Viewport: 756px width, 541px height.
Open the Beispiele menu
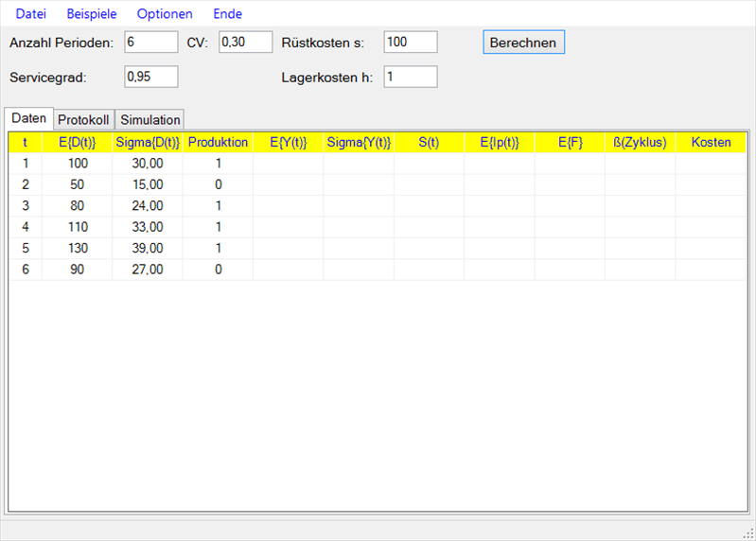click(92, 14)
